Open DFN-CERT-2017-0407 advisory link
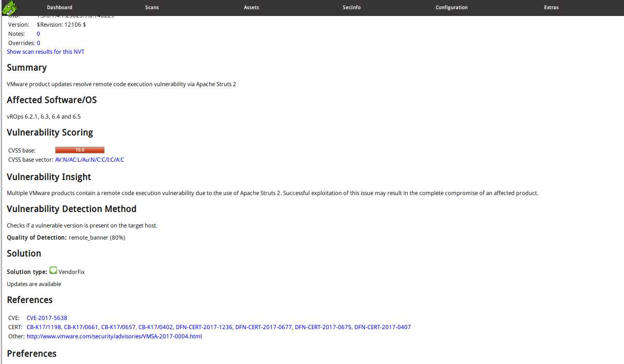Image resolution: width=624 pixels, height=364 pixels. tap(382, 327)
